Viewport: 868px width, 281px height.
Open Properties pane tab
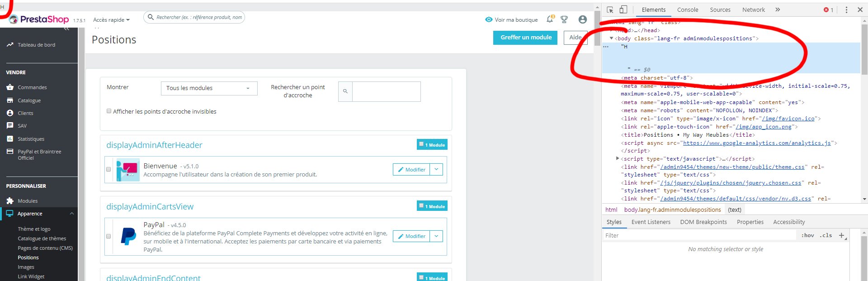click(750, 222)
